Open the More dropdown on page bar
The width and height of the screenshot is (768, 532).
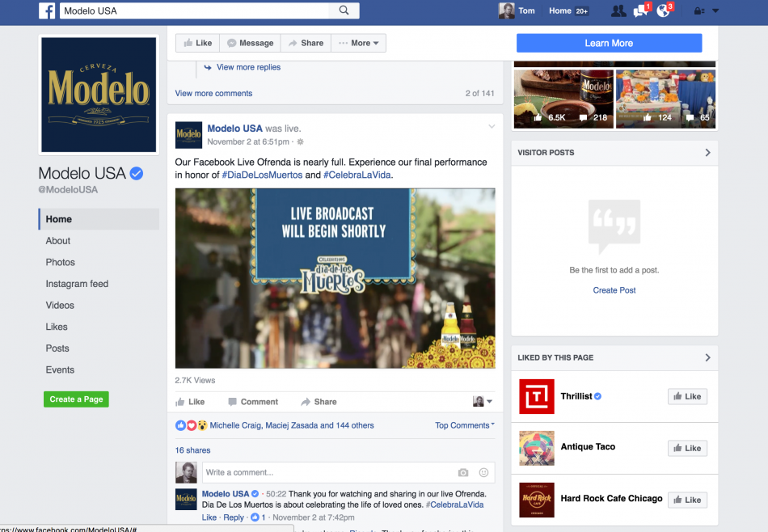point(358,43)
